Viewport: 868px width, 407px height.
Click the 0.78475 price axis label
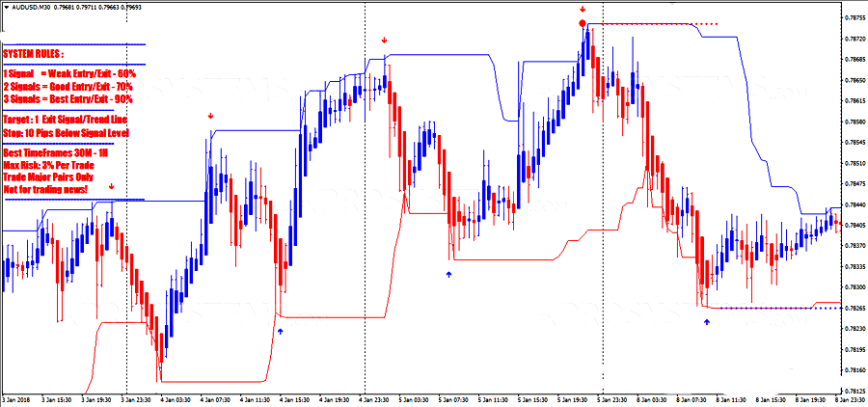coord(855,184)
